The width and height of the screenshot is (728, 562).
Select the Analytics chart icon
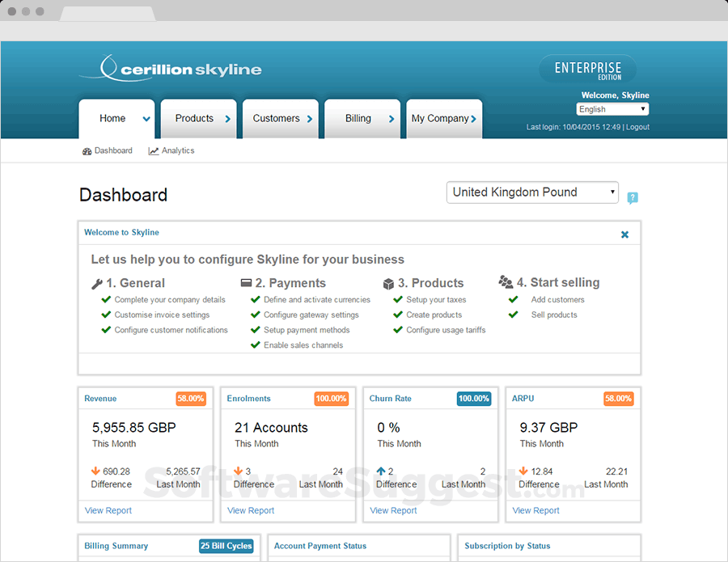(x=155, y=150)
